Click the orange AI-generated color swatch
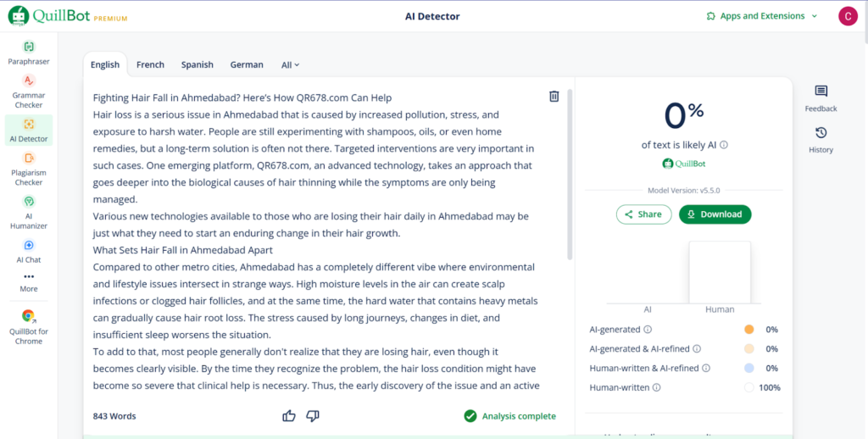The image size is (868, 439). [x=748, y=329]
